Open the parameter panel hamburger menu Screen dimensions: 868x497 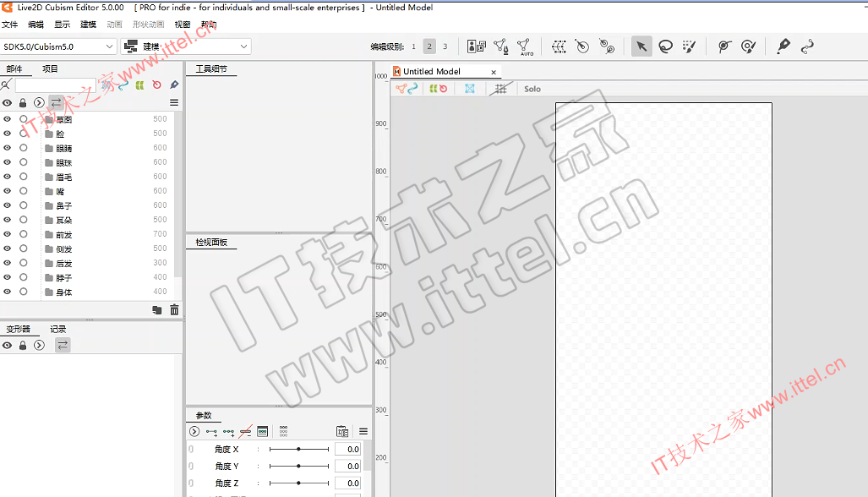[363, 432]
